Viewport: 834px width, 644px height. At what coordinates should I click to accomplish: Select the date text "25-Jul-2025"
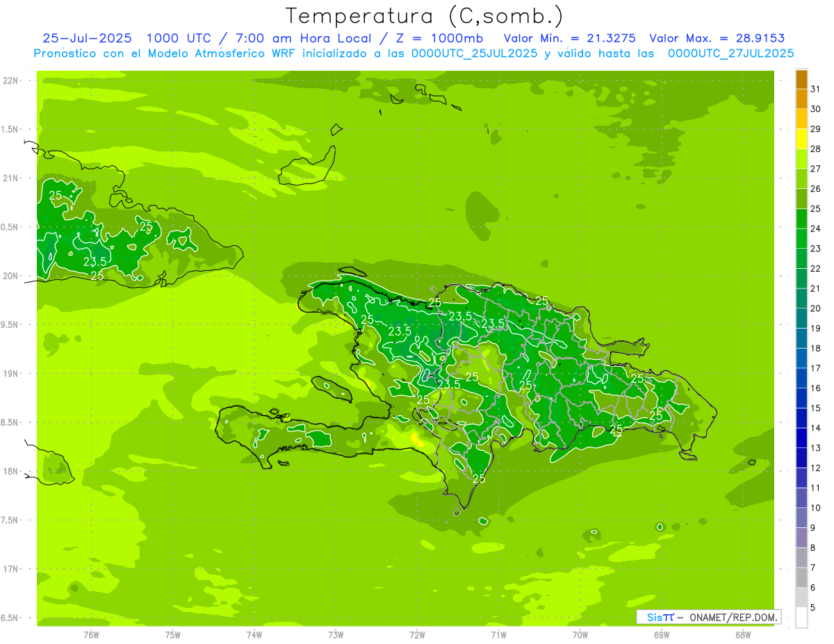click(x=87, y=39)
